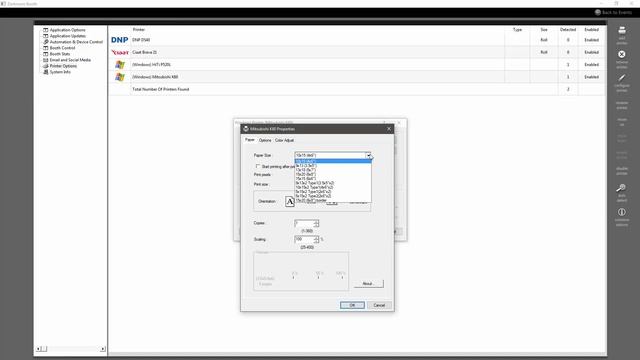Click Cancel in Mitsubishi K60 Properties
640x360 pixels.
tap(379, 305)
